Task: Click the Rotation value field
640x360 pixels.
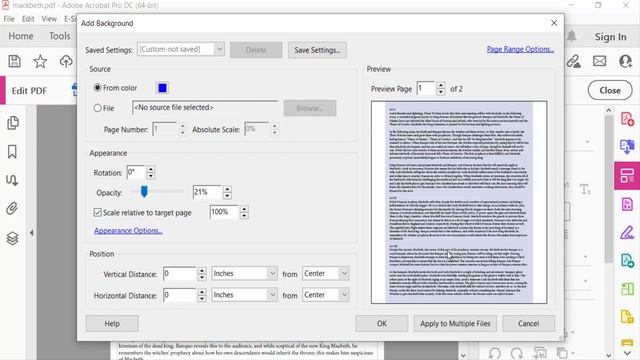Action: pos(136,172)
